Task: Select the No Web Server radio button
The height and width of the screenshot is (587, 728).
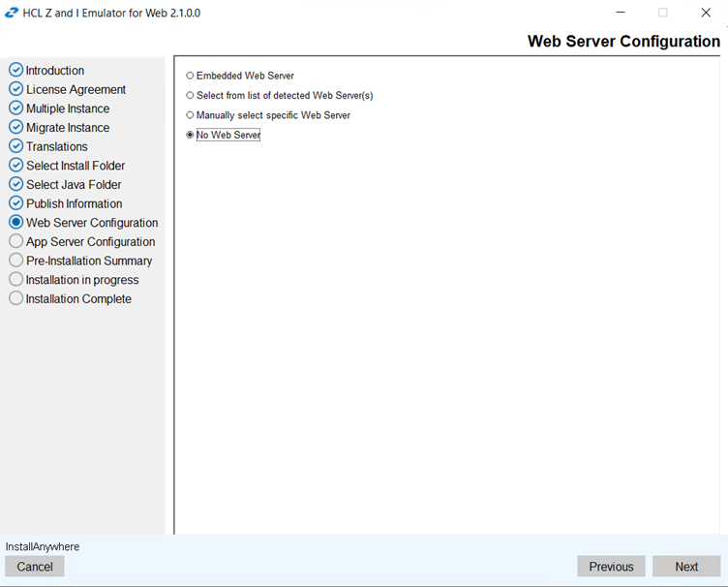Action: 190,135
